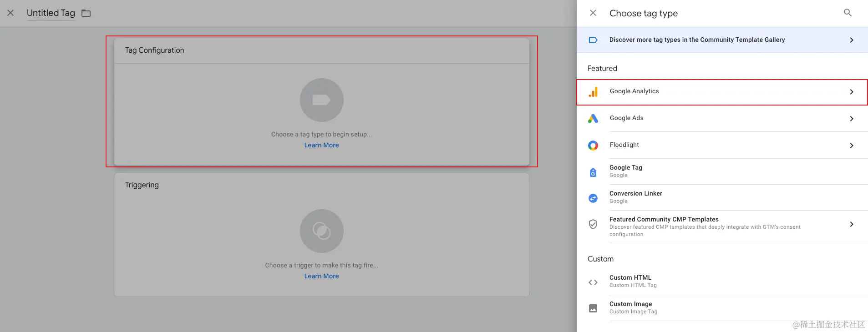Click the tag placeholder icon in Tag Configuration
Image resolution: width=868 pixels, height=332 pixels.
click(322, 100)
